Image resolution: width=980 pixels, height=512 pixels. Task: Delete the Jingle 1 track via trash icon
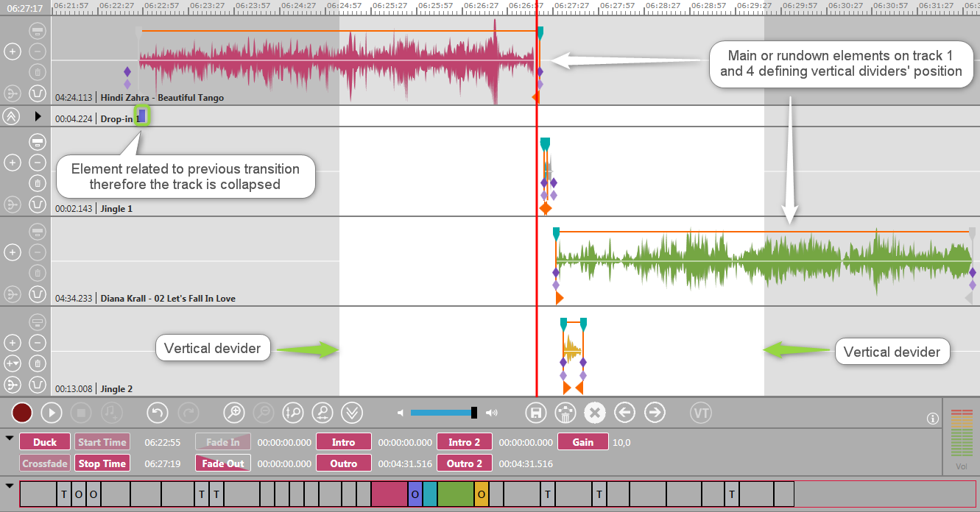(38, 183)
